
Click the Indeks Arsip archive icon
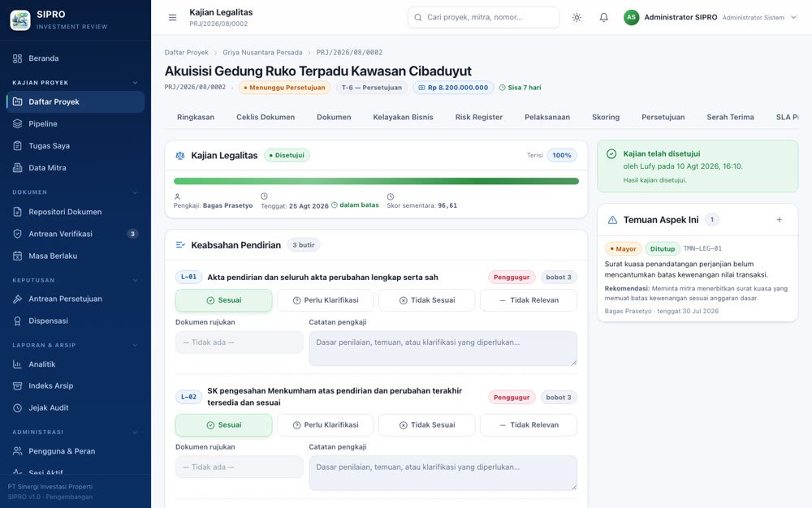pyautogui.click(x=18, y=386)
